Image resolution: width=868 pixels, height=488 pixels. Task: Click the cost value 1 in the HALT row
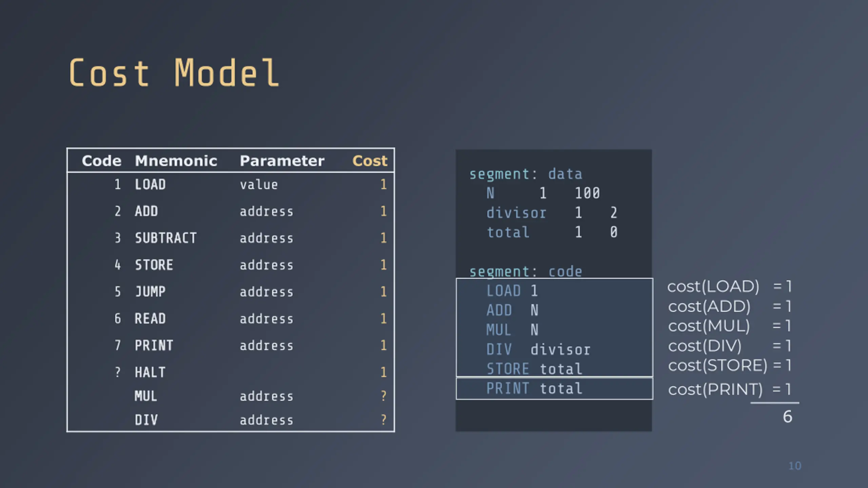click(383, 372)
